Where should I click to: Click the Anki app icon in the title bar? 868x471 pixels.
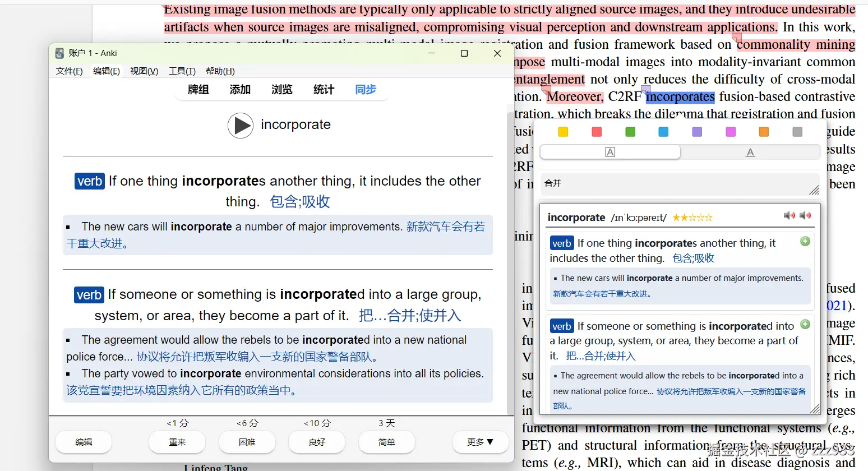59,53
